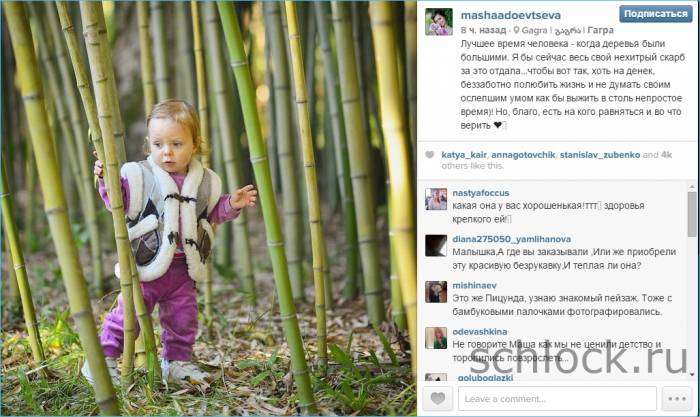Like the post with heart button
Screen dimensions: 700x417
coord(438,398)
